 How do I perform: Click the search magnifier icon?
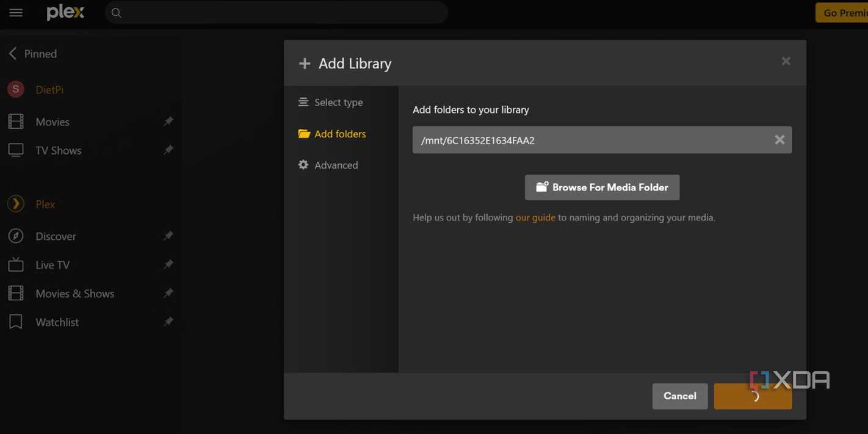pyautogui.click(x=116, y=12)
